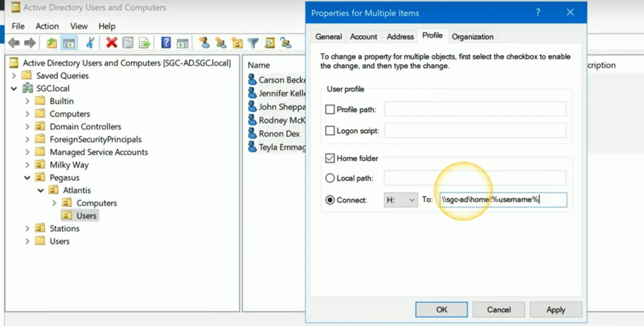This screenshot has width=644, height=326.
Task: Click the Up one level folder icon
Action: (x=52, y=43)
